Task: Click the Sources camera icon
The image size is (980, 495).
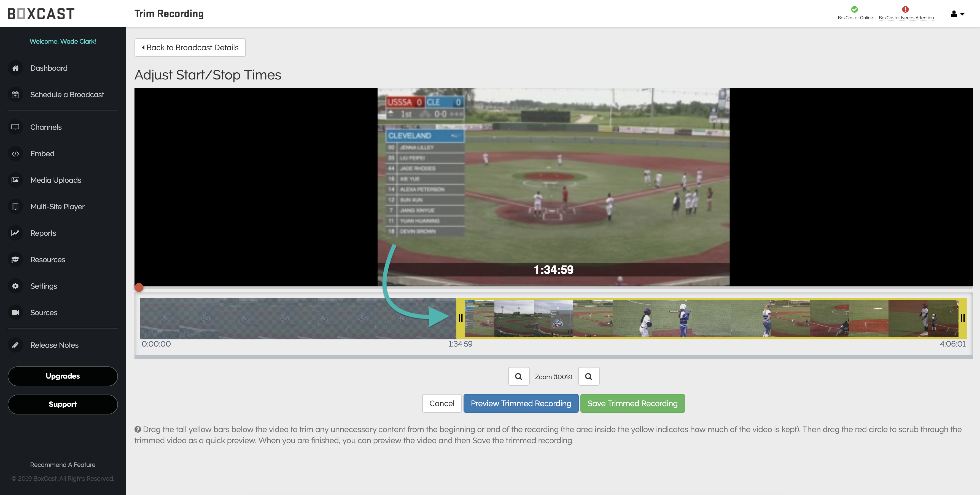Action: (x=15, y=313)
